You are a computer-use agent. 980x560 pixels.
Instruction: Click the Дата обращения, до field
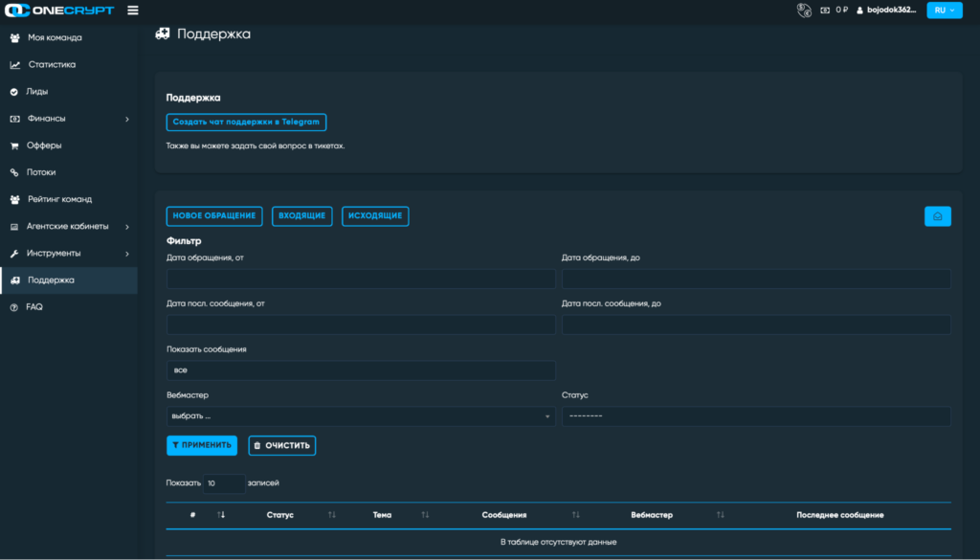[756, 279]
